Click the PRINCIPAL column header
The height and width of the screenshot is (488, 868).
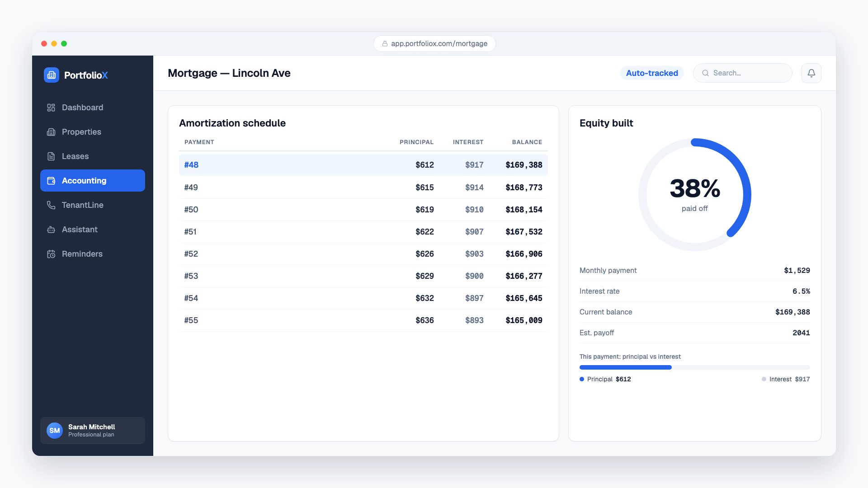pos(416,142)
